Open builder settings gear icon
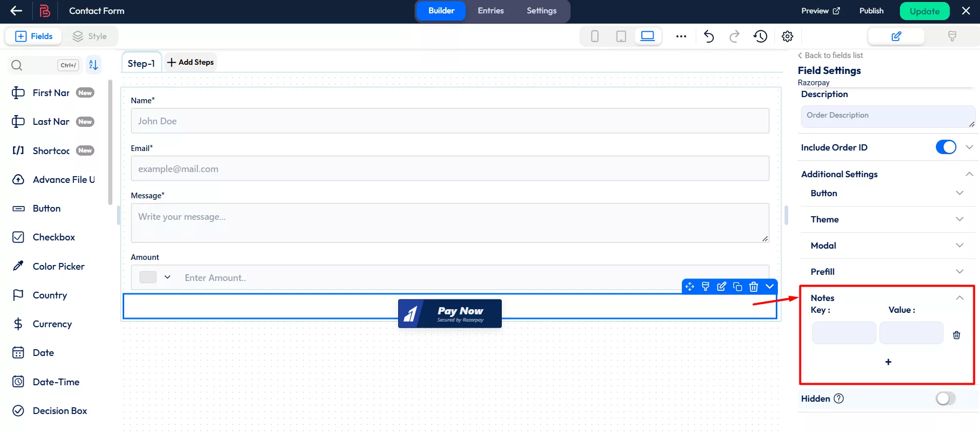This screenshot has width=980, height=433. pos(788,36)
